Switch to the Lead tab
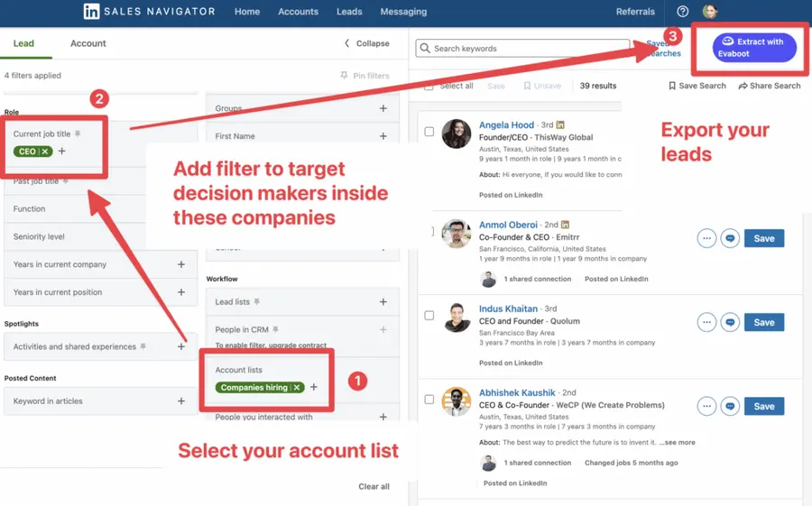 tap(23, 43)
